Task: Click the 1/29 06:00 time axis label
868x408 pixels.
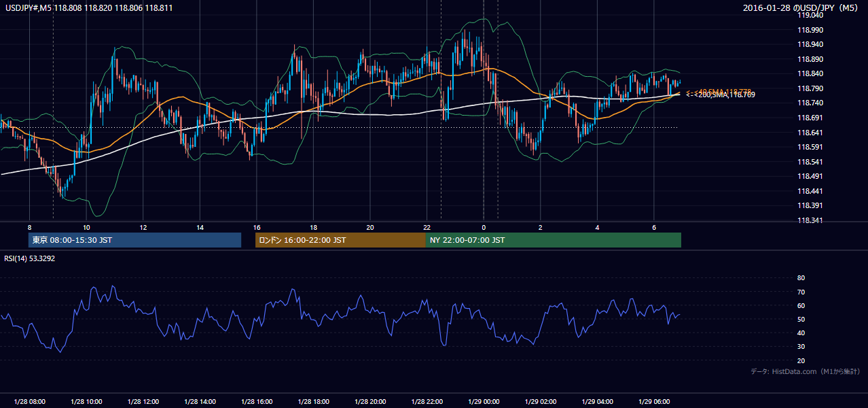Action: [653, 402]
